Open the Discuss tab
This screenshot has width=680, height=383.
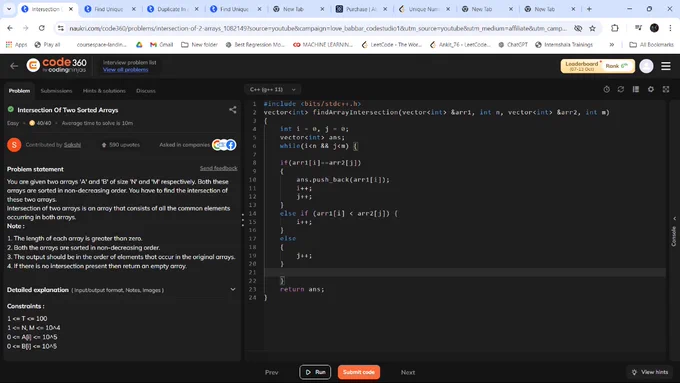146,91
